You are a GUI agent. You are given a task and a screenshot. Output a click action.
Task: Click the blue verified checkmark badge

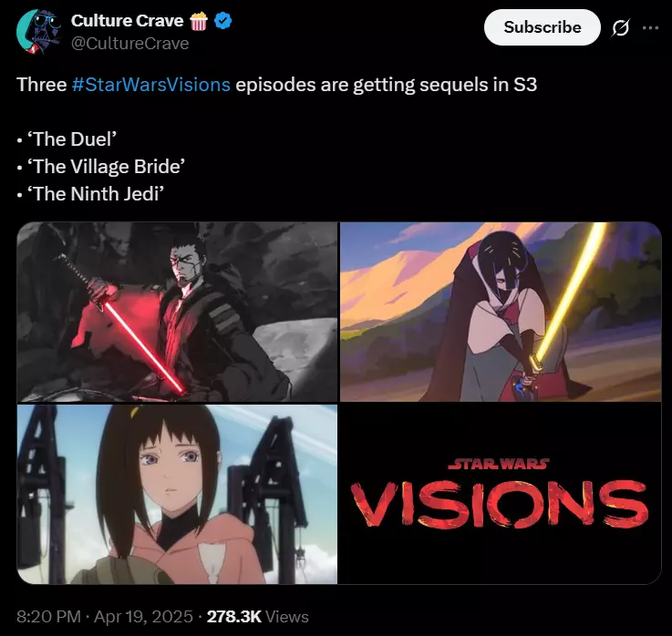(x=222, y=21)
